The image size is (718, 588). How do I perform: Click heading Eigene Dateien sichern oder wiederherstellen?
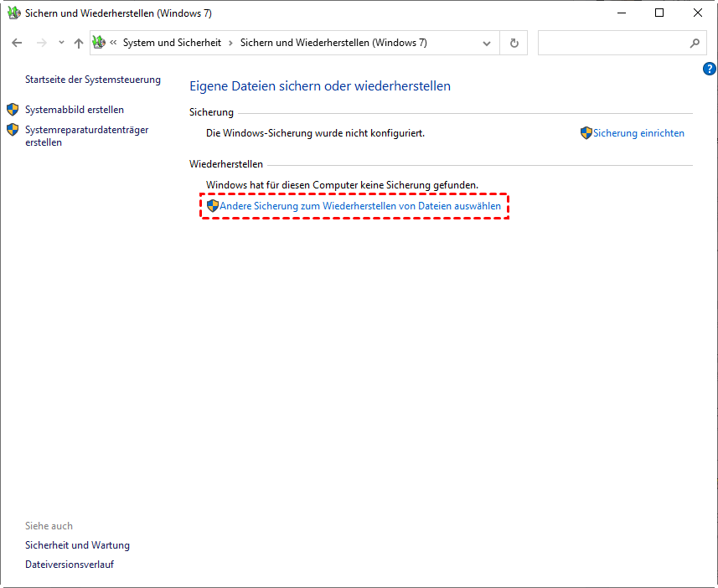coord(320,86)
